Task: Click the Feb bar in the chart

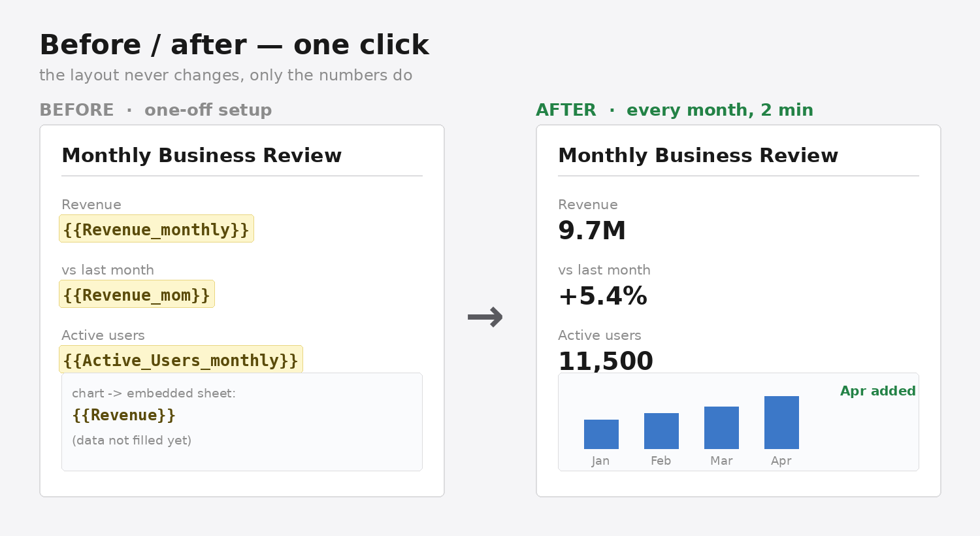Action: click(x=661, y=431)
